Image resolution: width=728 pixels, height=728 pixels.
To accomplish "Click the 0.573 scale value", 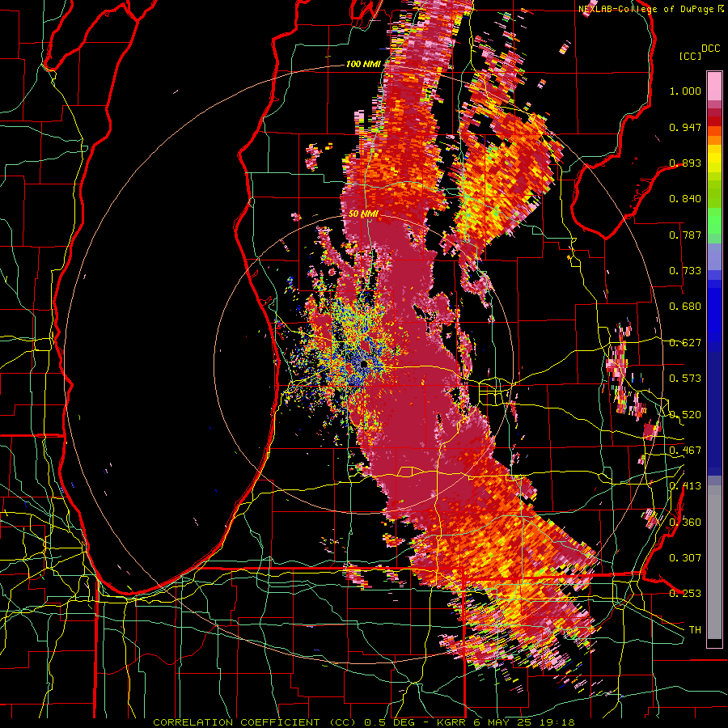I will (x=685, y=379).
